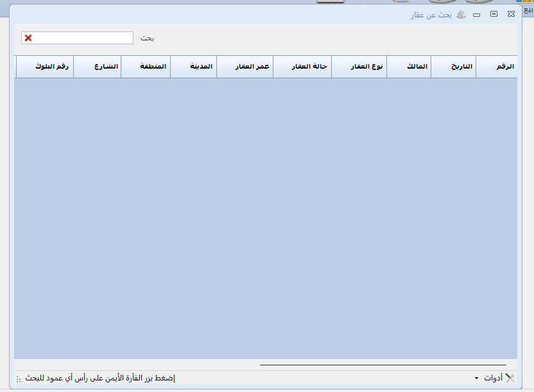Click the status bar resize grip
The width and height of the screenshot is (534, 392).
pyautogui.click(x=19, y=379)
